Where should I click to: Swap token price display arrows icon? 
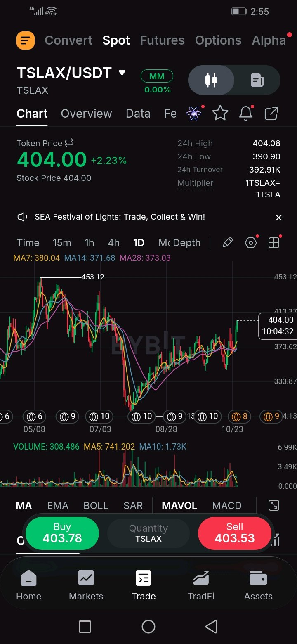(x=69, y=143)
